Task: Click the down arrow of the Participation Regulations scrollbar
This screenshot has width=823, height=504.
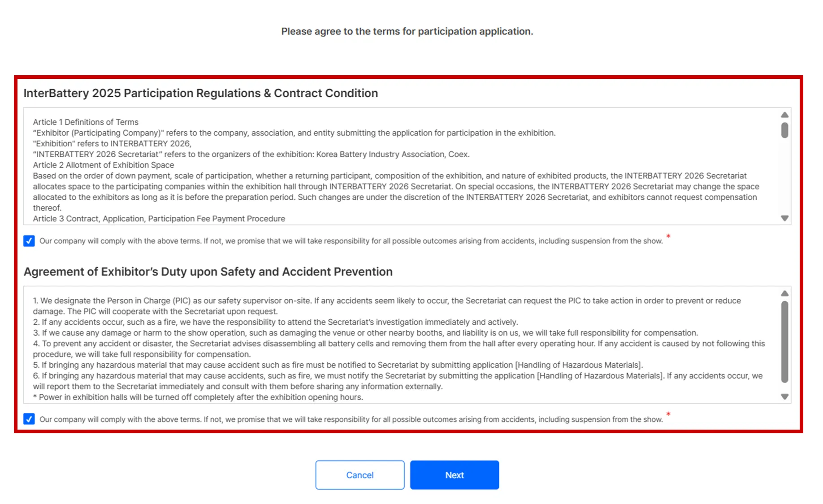Action: [x=784, y=218]
